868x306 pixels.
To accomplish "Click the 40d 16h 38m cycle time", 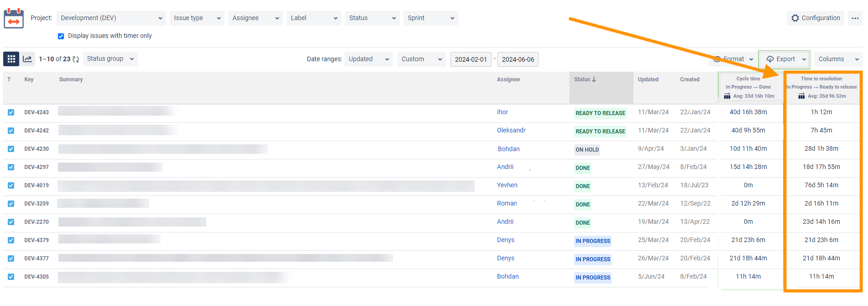I will tap(748, 112).
